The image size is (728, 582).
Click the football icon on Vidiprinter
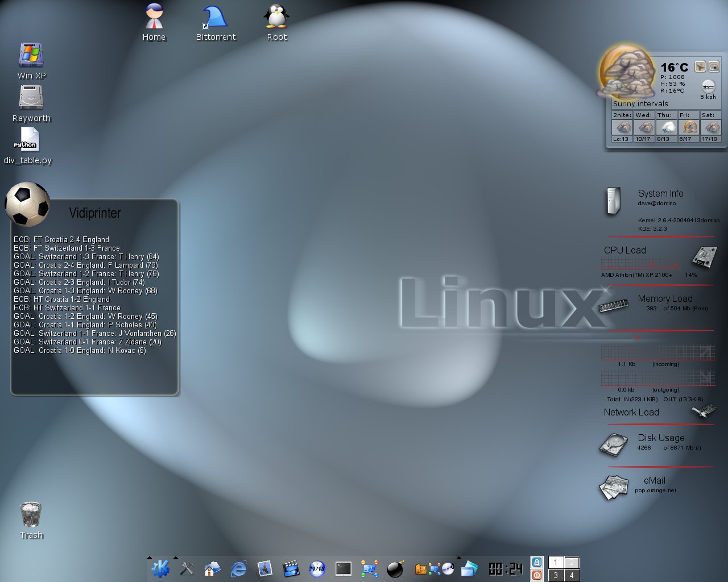point(27,203)
